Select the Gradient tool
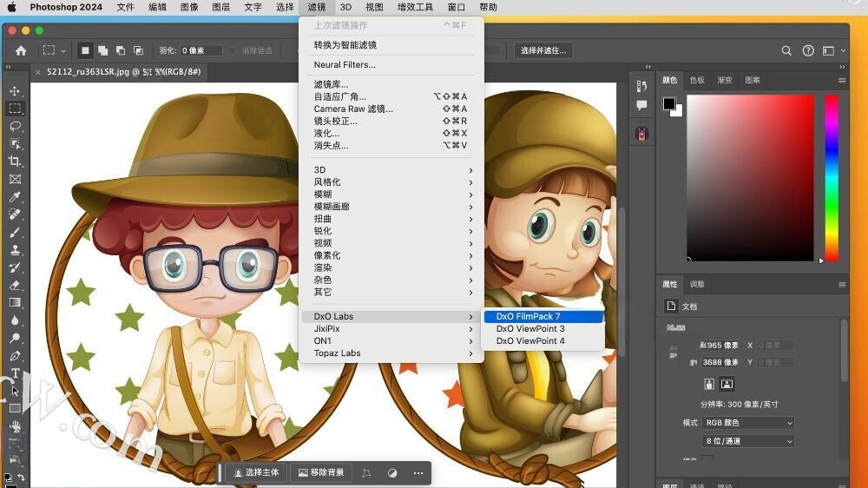The image size is (868, 488). click(15, 302)
